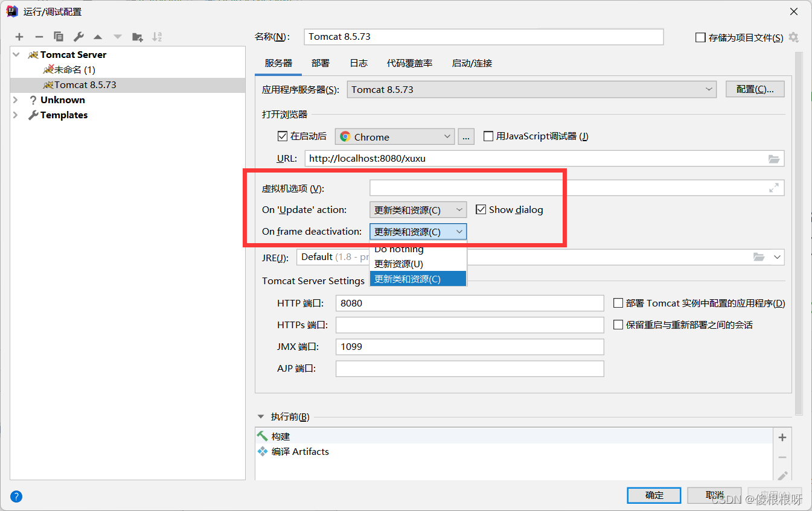This screenshot has width=812, height=511.
Task: Select 构建 before-launch task
Action: 514,436
